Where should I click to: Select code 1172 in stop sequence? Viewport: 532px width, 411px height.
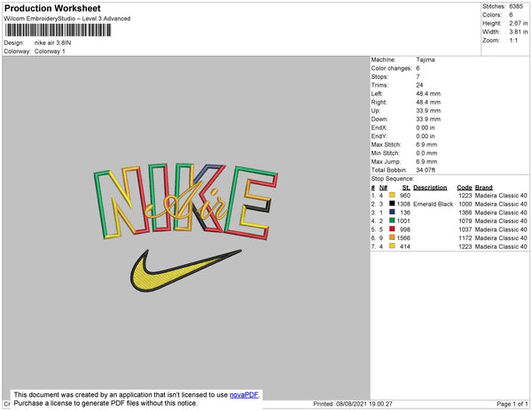(465, 238)
